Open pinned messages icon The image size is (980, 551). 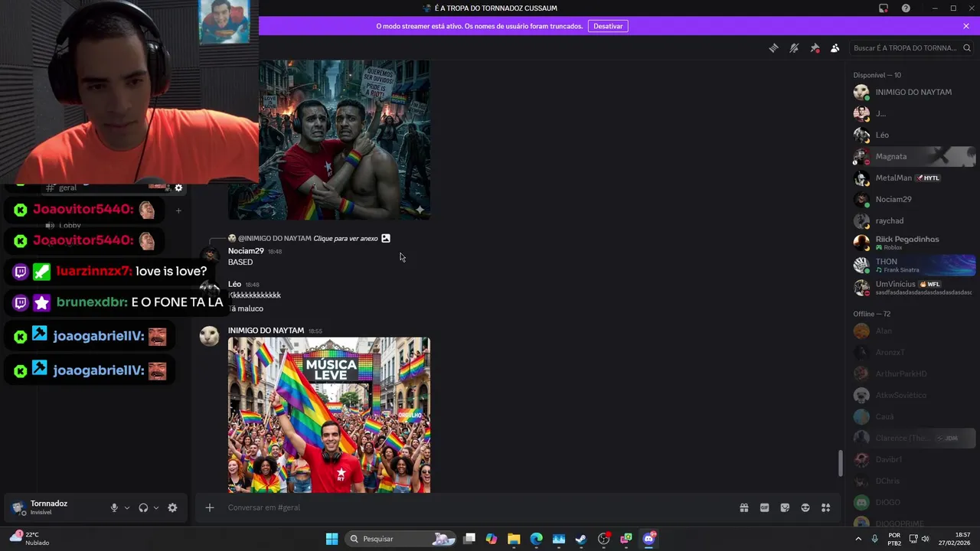pyautogui.click(x=815, y=48)
